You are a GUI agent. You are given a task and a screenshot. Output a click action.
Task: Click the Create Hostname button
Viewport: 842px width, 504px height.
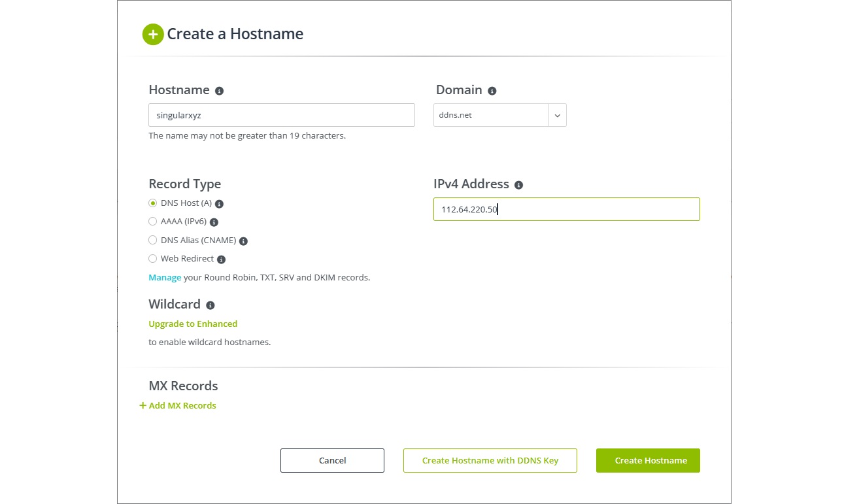tap(647, 460)
